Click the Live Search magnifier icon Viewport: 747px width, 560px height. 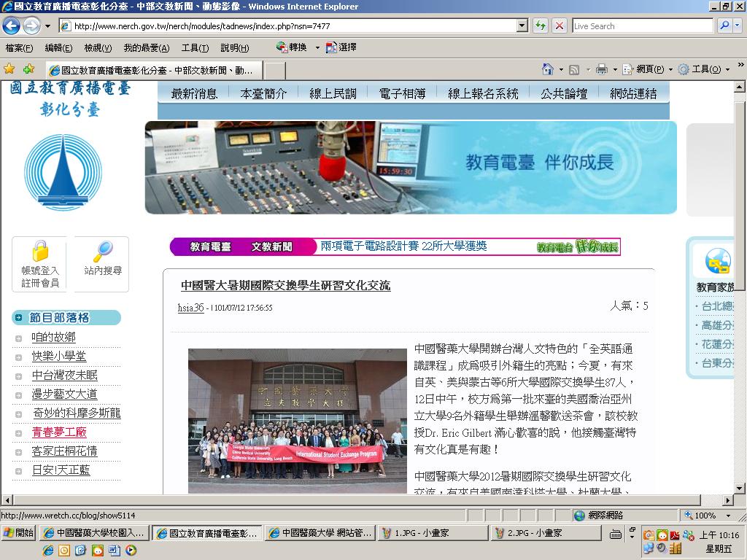click(724, 26)
